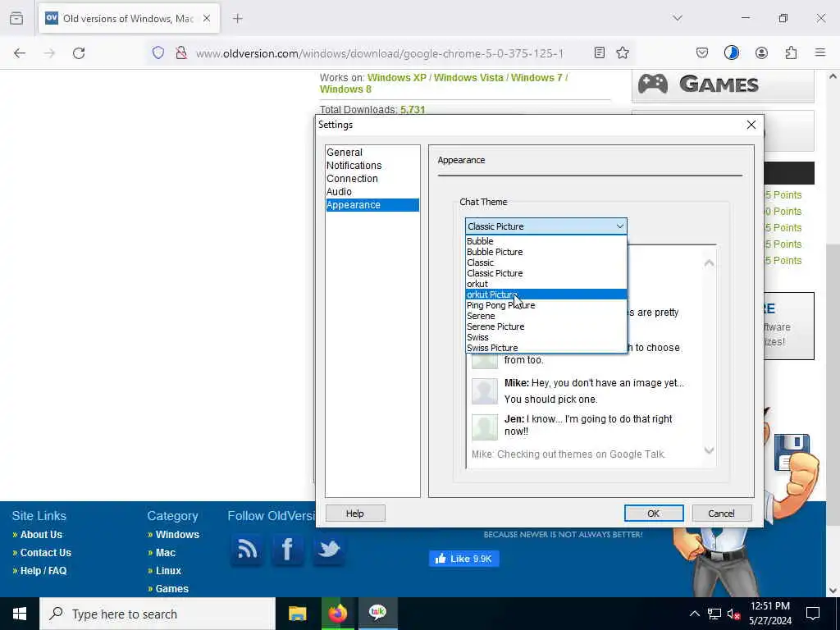
Task: Choose the orkut theme option
Action: tap(546, 284)
